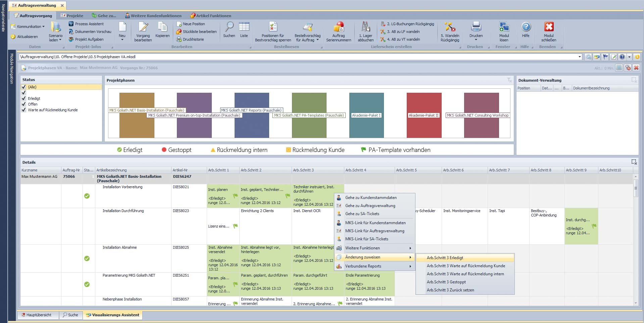Open the Liste view
This screenshot has height=323, width=644.
pos(244,30)
